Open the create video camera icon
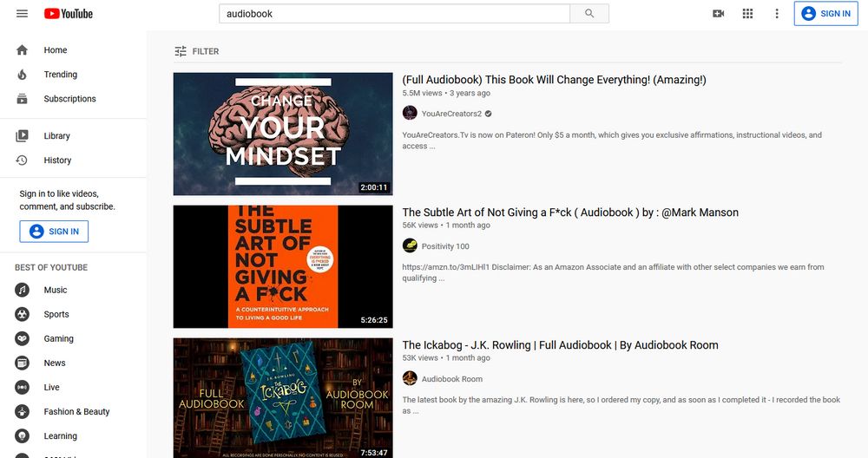Image resolution: width=868 pixels, height=458 pixels. coord(718,13)
